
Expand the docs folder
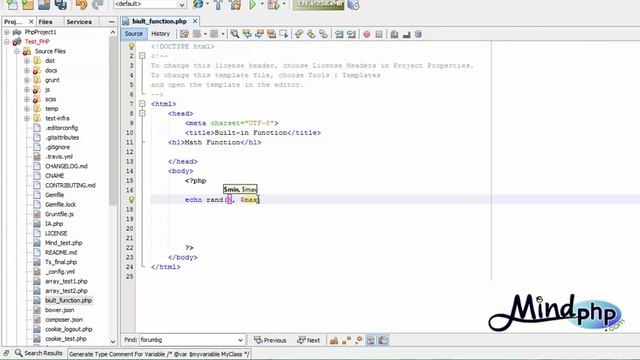click(27, 71)
